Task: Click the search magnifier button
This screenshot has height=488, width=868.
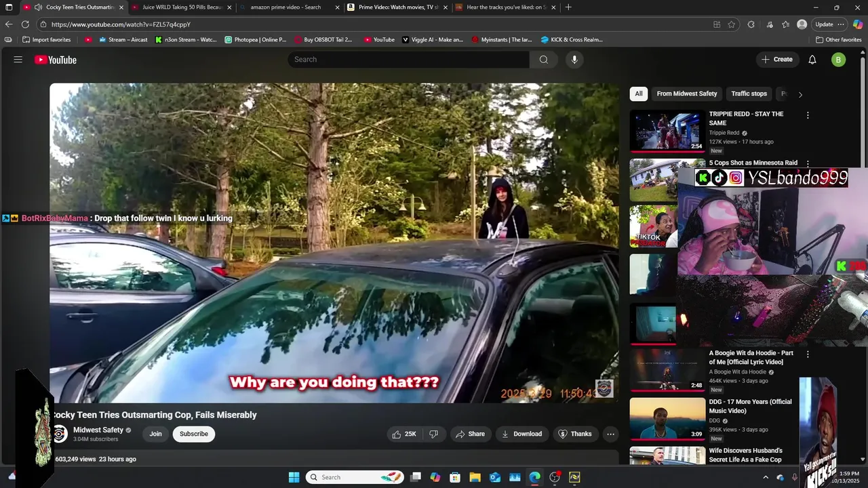Action: pos(543,60)
